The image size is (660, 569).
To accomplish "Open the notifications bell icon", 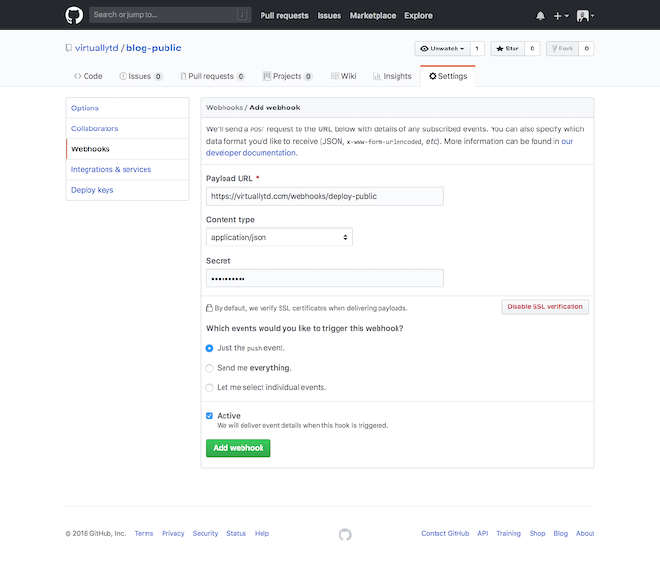I will tap(540, 16).
